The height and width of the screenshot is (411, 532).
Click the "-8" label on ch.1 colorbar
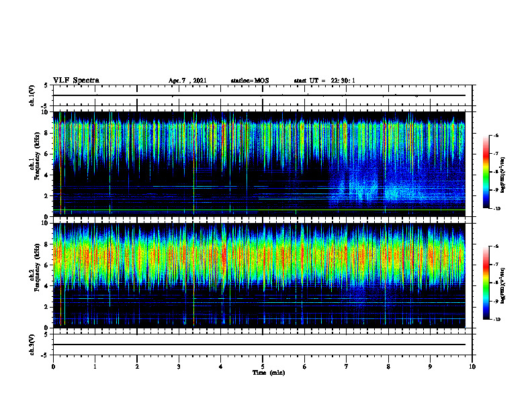point(496,172)
